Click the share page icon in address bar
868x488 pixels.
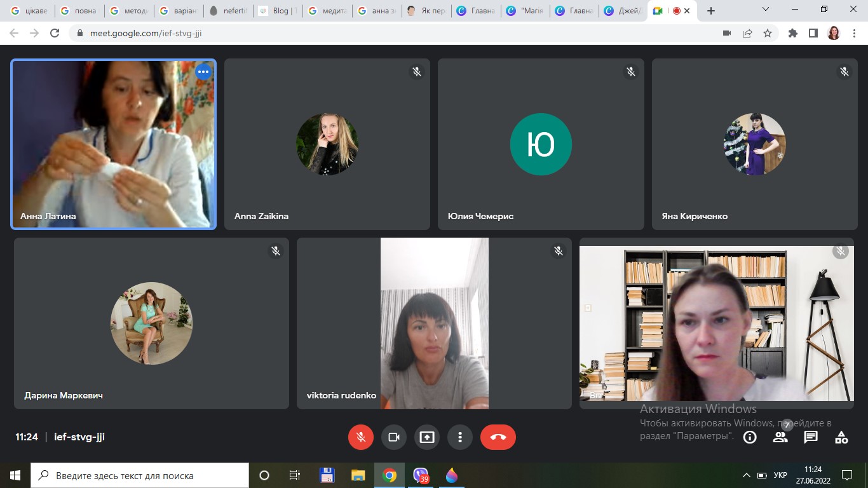(747, 33)
